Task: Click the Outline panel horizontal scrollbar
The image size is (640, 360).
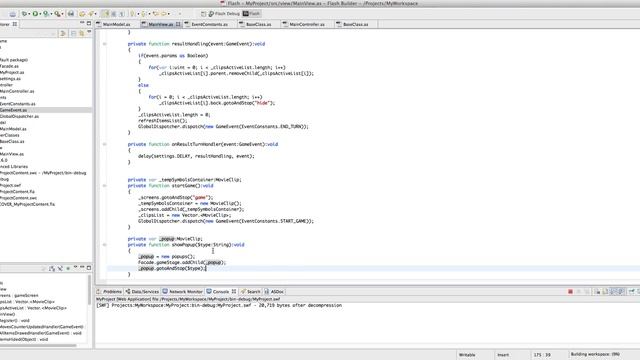Action: tap(38, 346)
